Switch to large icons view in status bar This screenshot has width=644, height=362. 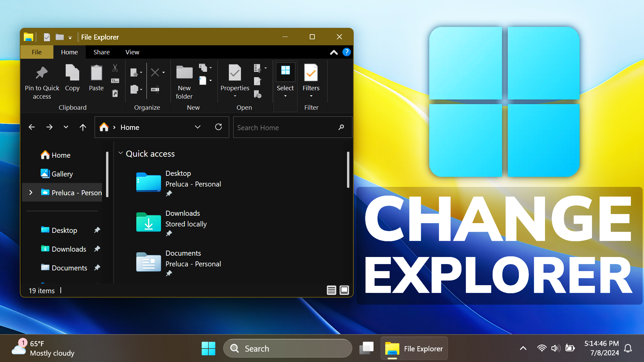tap(344, 290)
